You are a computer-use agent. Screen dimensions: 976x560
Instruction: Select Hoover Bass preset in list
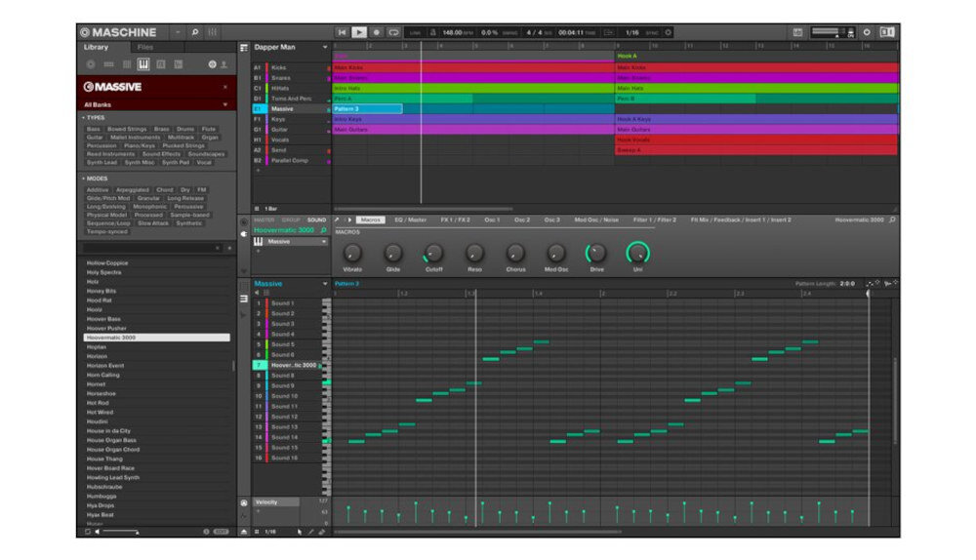click(103, 319)
